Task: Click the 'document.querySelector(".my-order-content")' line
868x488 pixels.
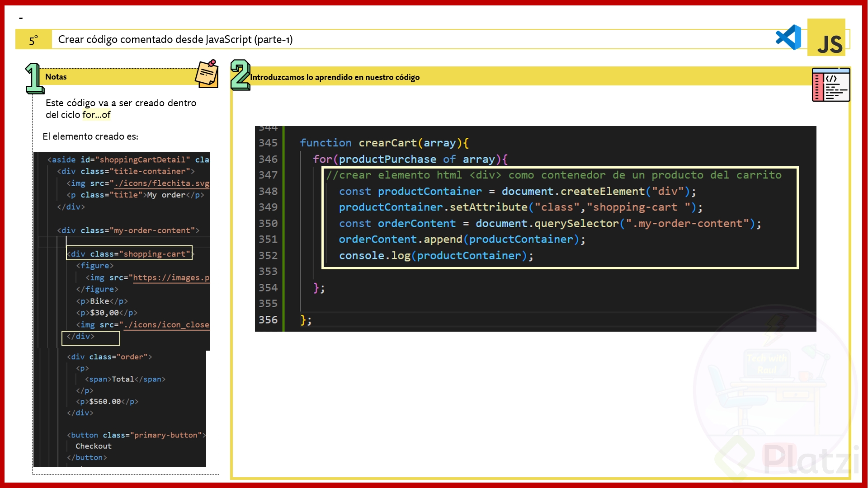Action: pos(550,223)
